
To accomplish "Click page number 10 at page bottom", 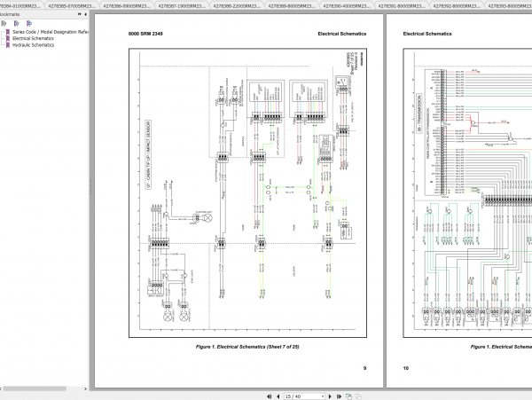I will click(x=406, y=368).
